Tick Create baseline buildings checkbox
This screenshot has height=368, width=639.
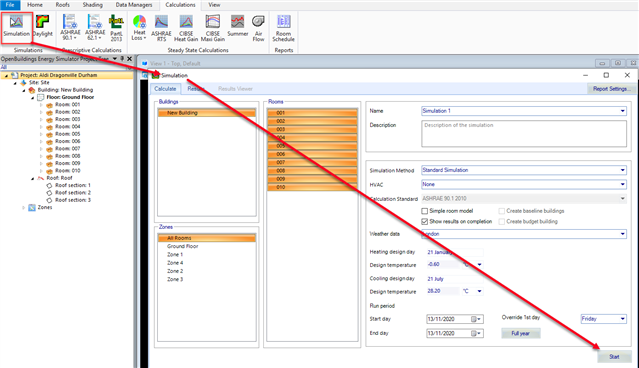coord(502,211)
